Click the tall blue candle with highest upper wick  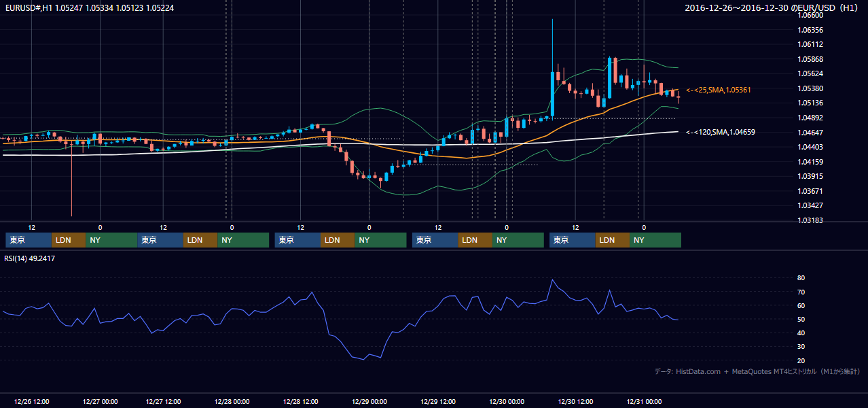552,94
